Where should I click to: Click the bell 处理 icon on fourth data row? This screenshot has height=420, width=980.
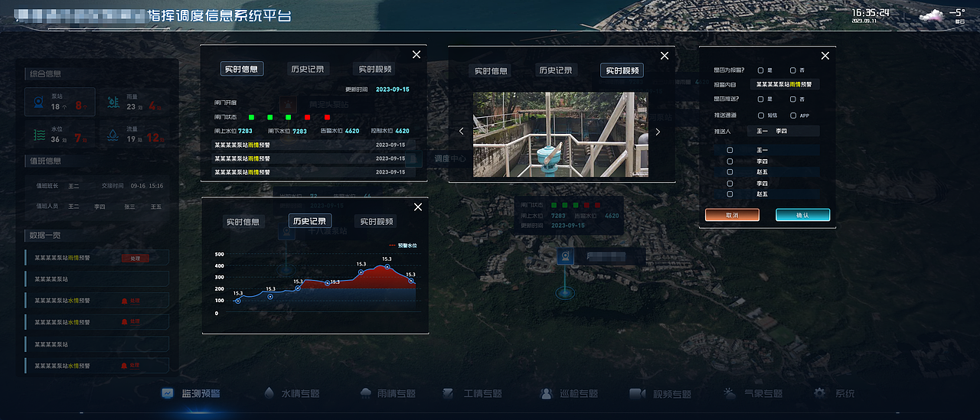point(124,322)
